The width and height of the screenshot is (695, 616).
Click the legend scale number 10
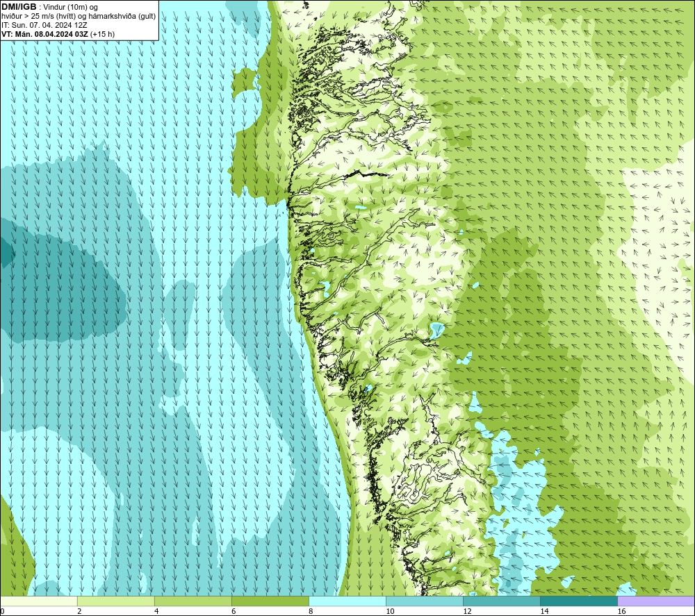[x=390, y=612]
